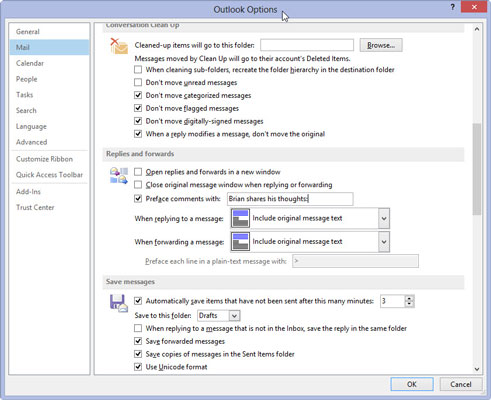Screen dimensions: 491x400
Task: Click the 'Save messages' section heading
Action: (x=130, y=282)
